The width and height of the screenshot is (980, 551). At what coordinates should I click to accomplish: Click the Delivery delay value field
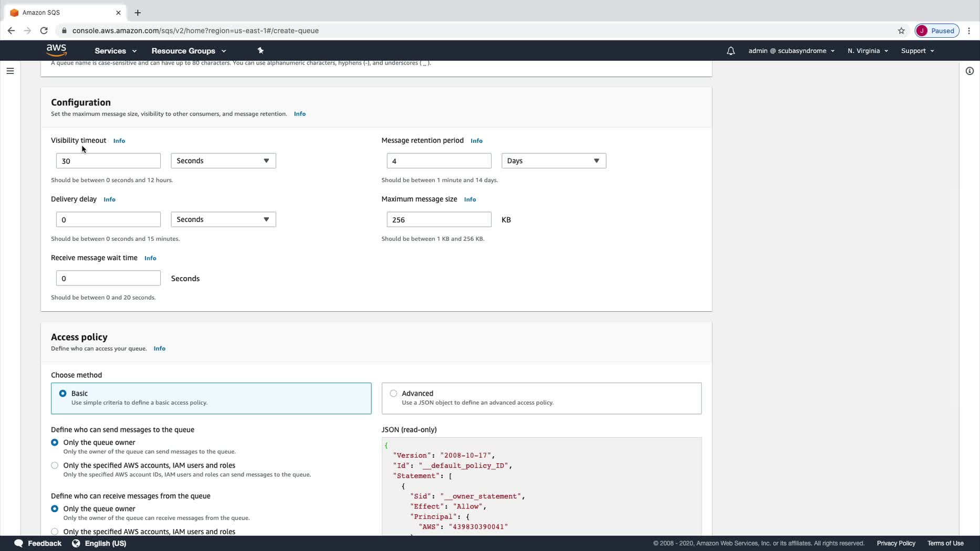pos(108,219)
